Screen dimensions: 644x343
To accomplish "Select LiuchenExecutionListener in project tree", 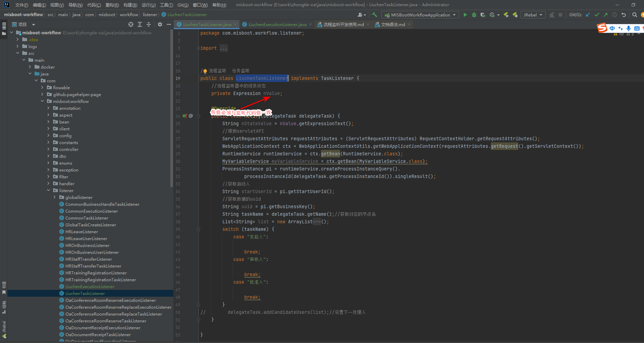I will 90,286.
